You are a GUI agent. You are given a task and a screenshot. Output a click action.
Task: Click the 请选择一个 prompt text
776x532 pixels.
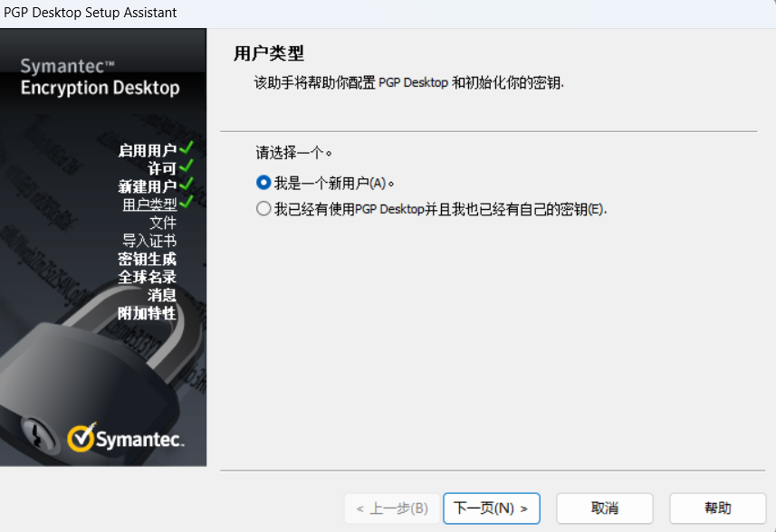(x=293, y=152)
